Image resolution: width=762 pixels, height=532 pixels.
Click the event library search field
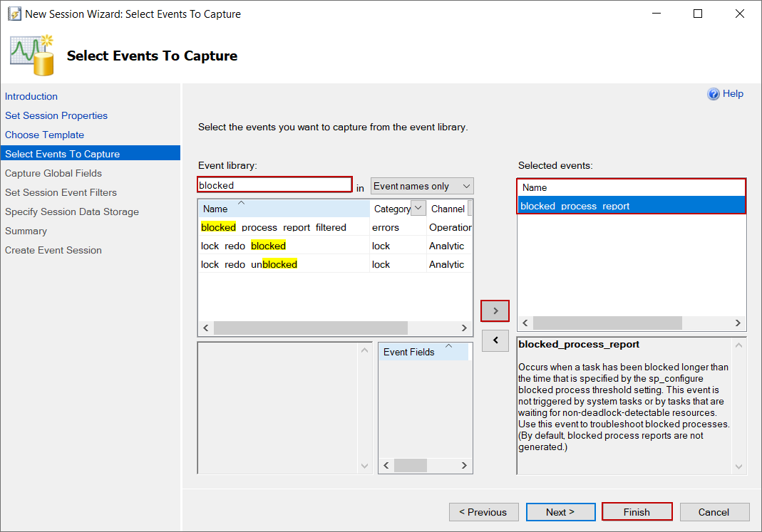point(274,185)
